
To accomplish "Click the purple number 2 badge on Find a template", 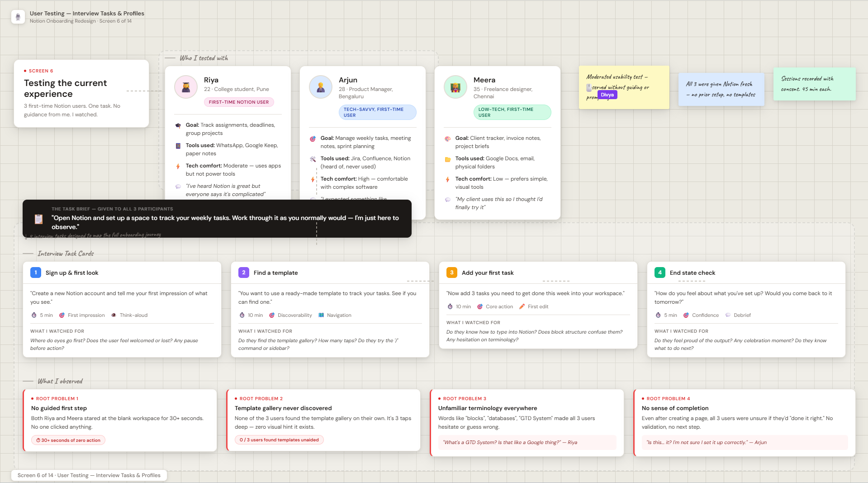I will click(x=244, y=273).
